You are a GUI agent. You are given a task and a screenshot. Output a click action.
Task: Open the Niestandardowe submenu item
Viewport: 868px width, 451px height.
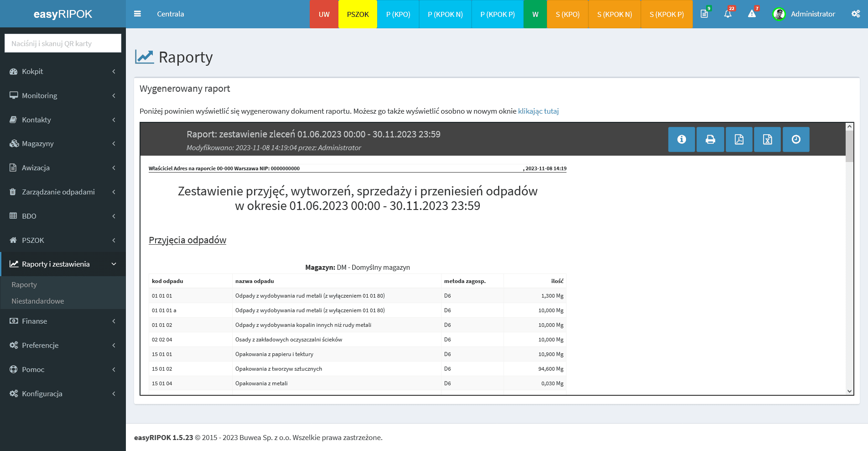[x=38, y=301]
